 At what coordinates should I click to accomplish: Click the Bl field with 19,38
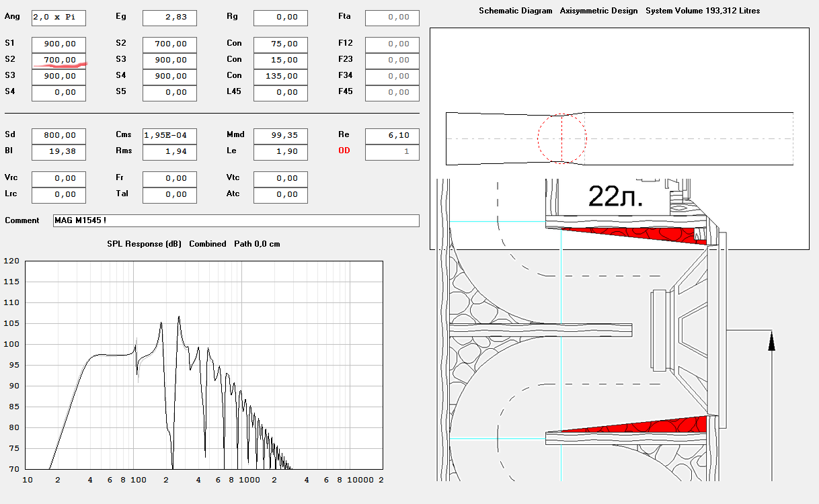pyautogui.click(x=58, y=152)
